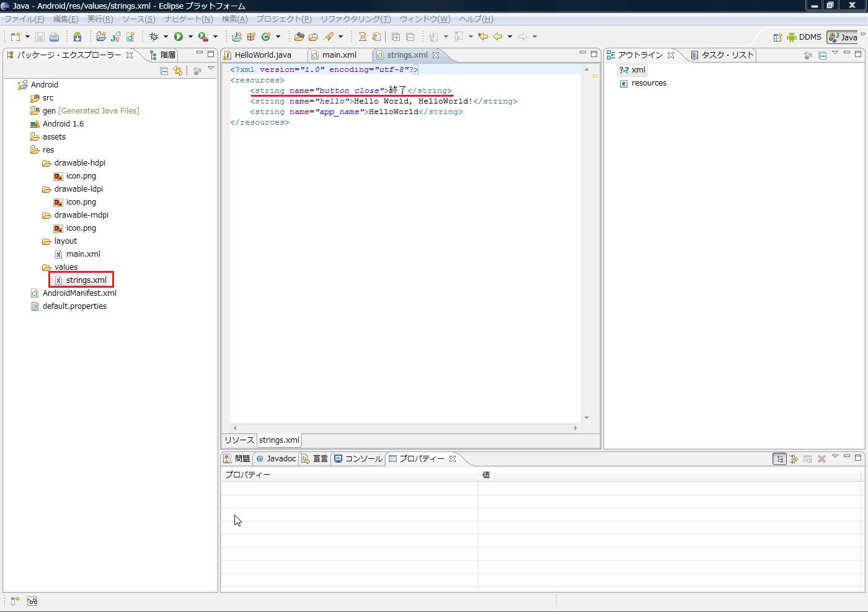
Task: Click the Back navigation arrow
Action: point(498,37)
